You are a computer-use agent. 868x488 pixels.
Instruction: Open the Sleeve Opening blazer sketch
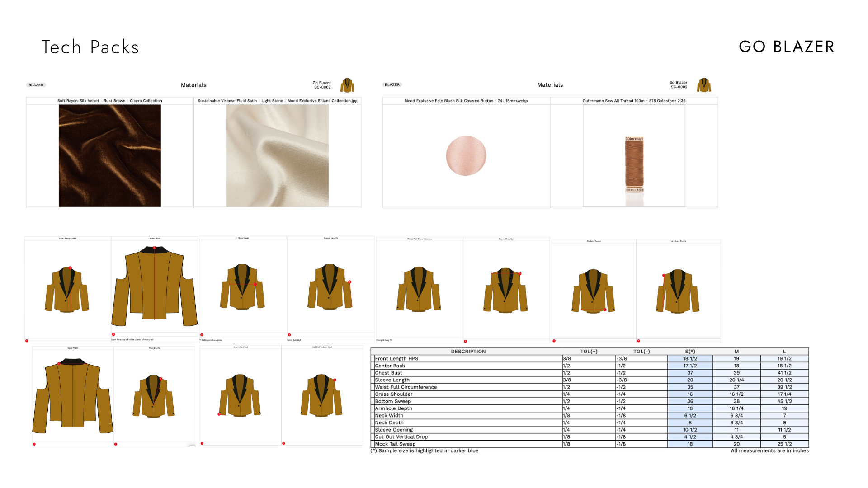240,395
